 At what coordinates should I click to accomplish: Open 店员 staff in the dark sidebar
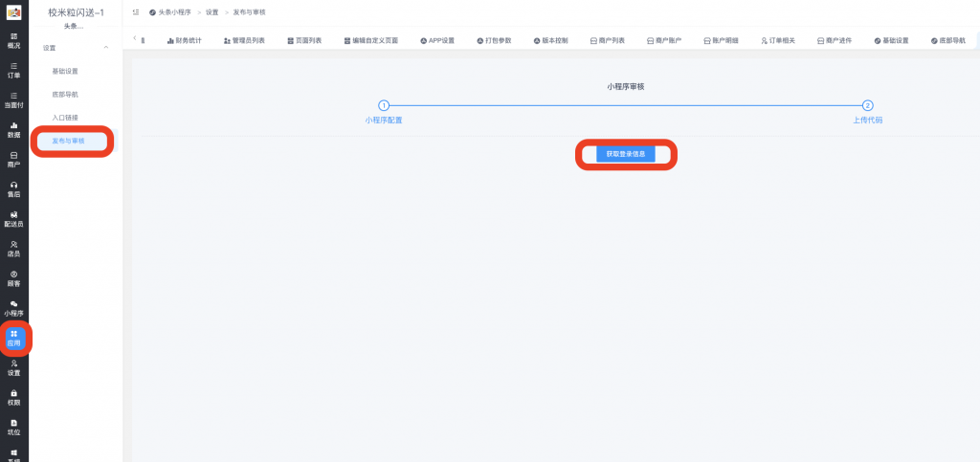13,249
